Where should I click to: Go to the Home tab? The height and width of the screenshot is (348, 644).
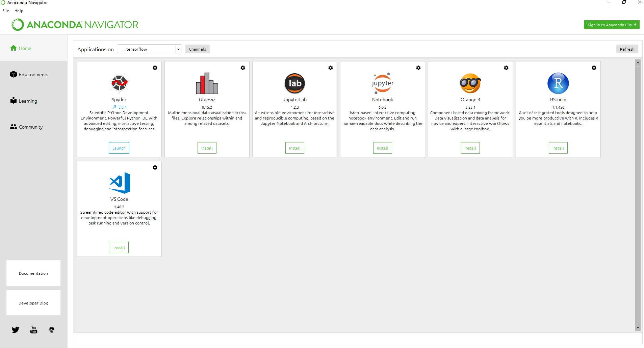[34, 48]
